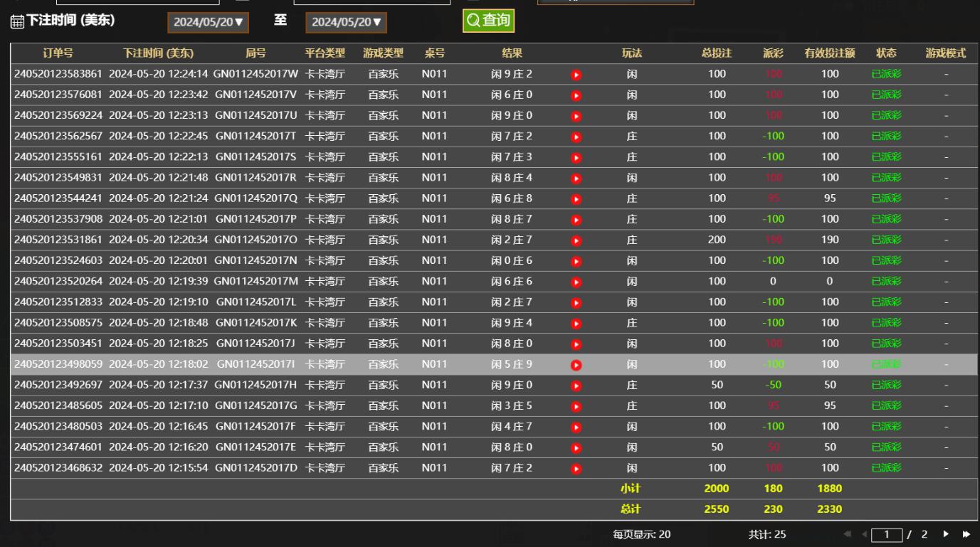Play video replay for round GN0112452017R
This screenshot has width=980, height=547.
tap(576, 178)
